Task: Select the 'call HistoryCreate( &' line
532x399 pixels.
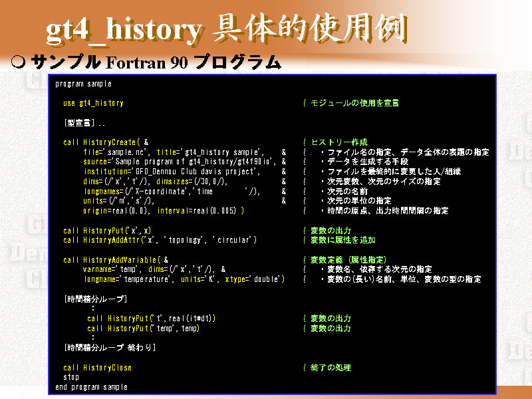Action: [106, 142]
